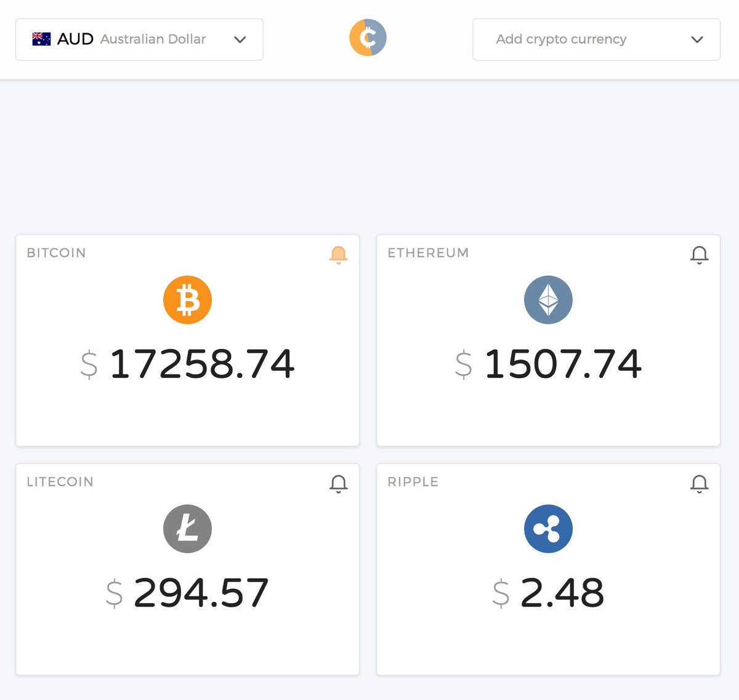This screenshot has width=739, height=700.
Task: Turn on the Litecoin alert bell
Action: [x=338, y=483]
